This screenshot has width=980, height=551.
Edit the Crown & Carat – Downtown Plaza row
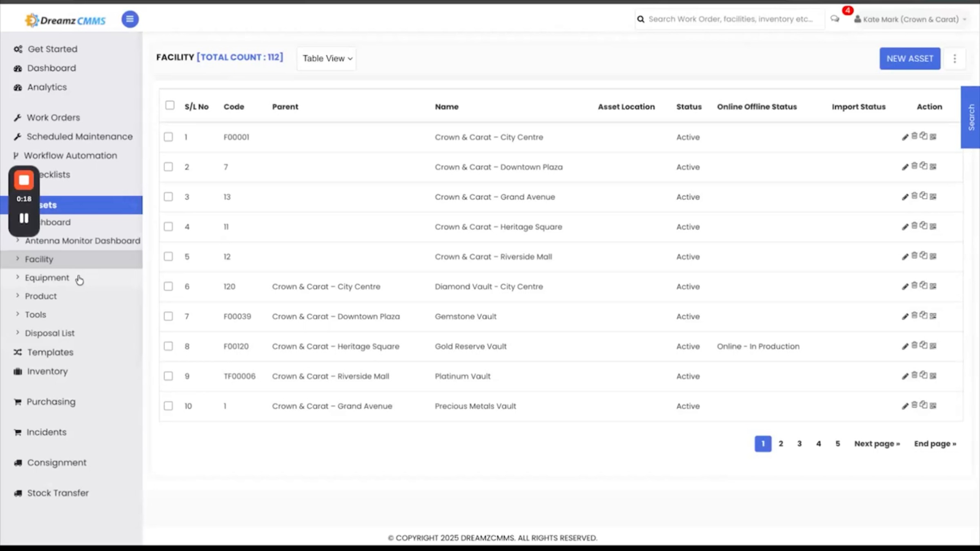point(905,167)
